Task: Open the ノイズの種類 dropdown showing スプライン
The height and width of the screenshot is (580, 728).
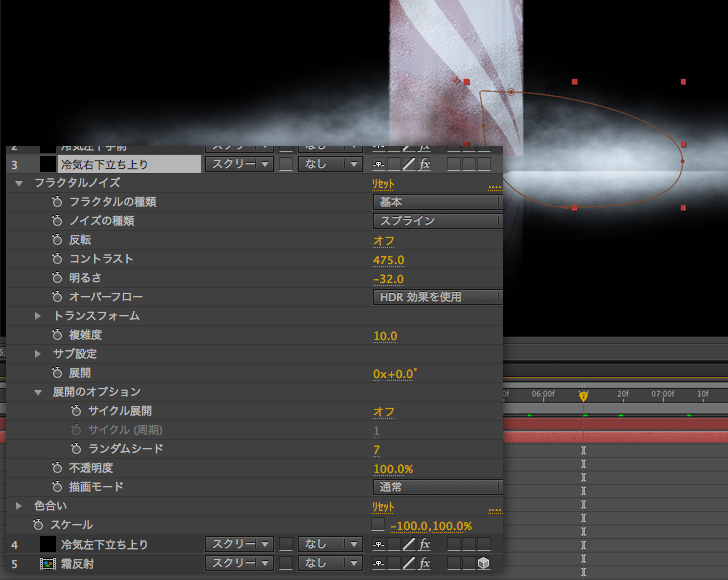Action: (438, 221)
